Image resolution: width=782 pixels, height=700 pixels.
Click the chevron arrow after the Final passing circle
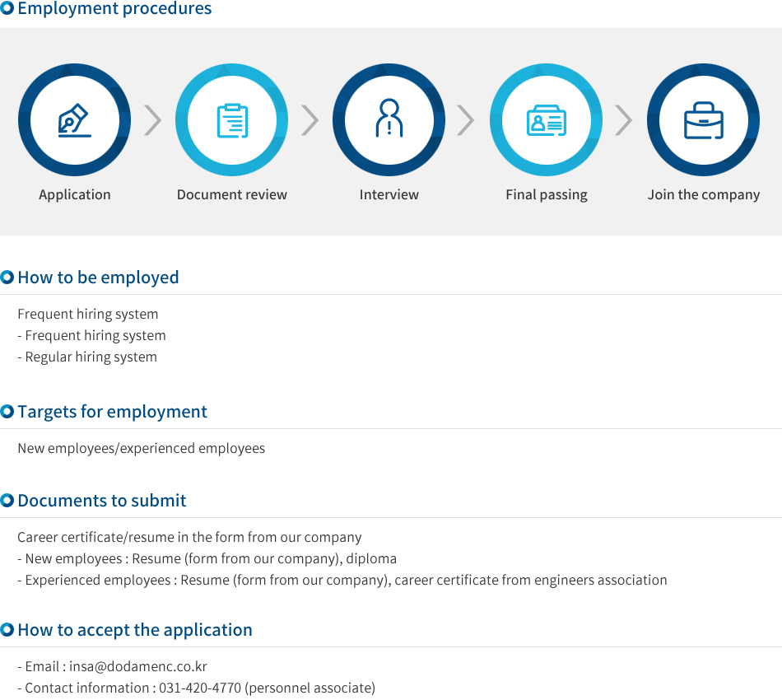[x=623, y=120]
